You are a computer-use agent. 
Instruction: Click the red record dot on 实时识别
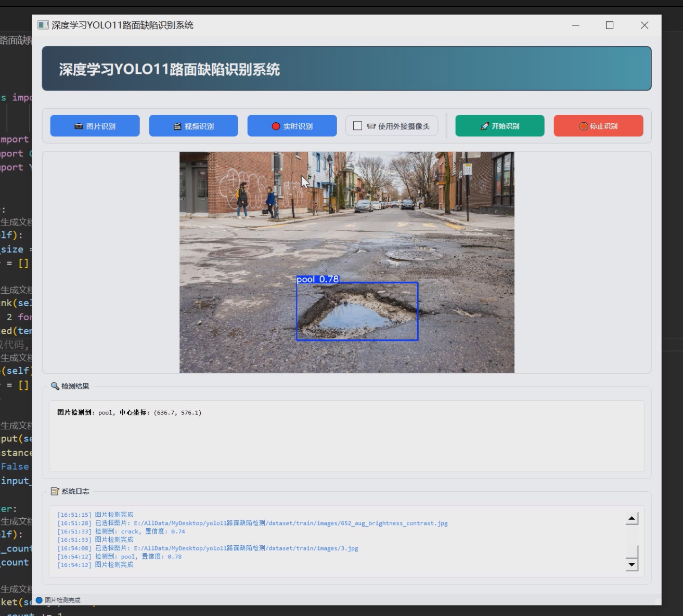click(x=276, y=126)
